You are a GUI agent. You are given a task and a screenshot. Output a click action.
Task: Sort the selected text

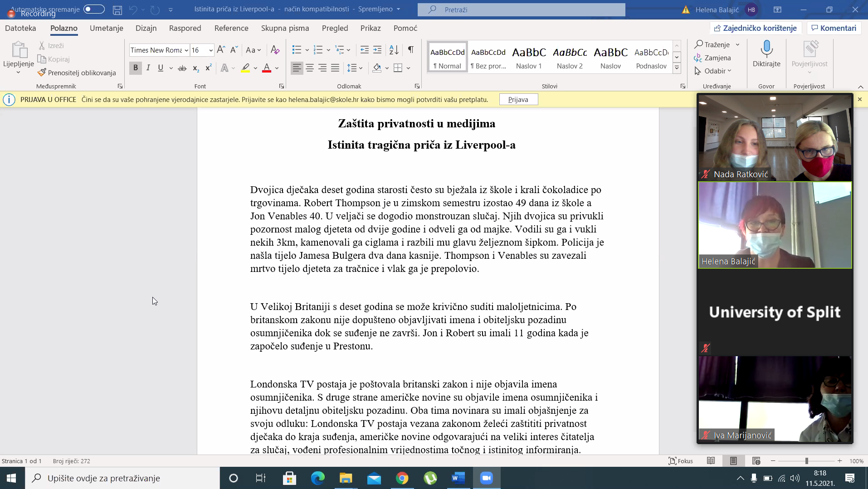tap(394, 50)
